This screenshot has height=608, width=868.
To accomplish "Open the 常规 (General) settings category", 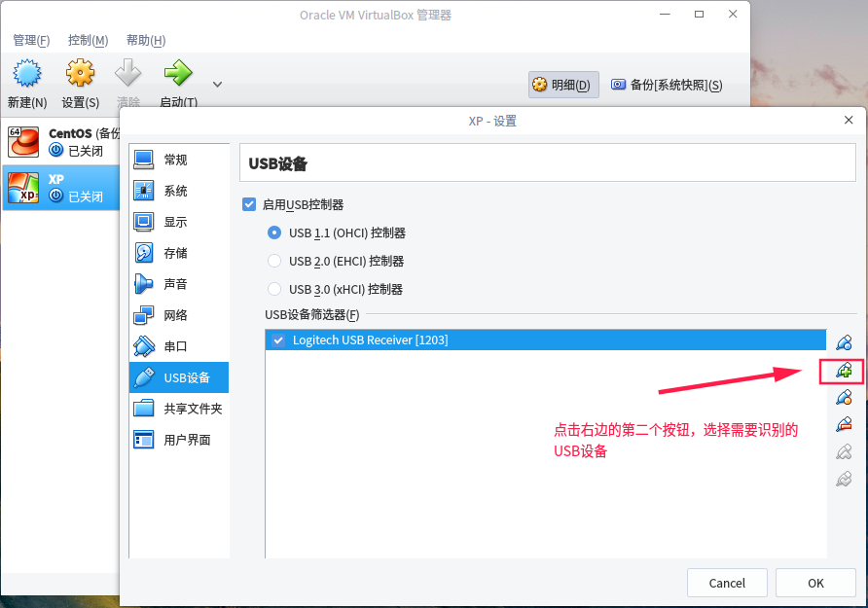I will [x=179, y=160].
